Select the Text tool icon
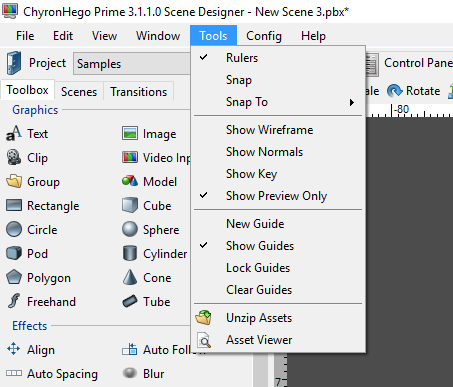 (x=14, y=134)
